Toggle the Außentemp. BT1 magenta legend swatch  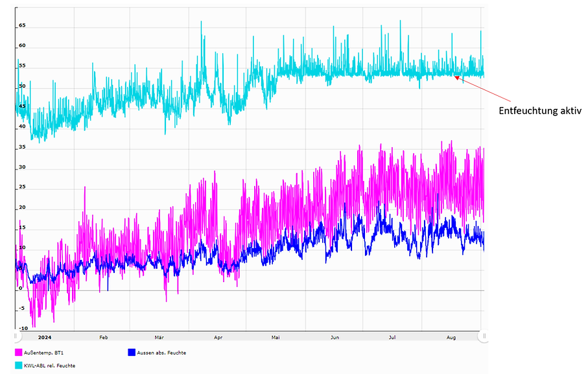pyautogui.click(x=19, y=352)
